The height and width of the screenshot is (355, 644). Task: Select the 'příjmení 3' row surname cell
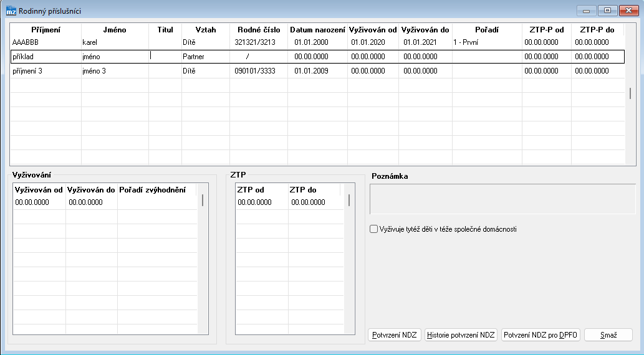click(46, 71)
